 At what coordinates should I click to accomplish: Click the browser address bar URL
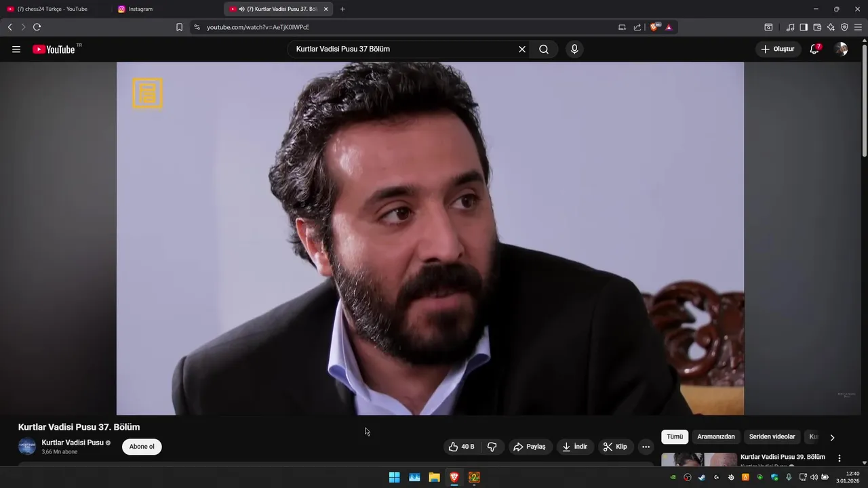(x=258, y=27)
